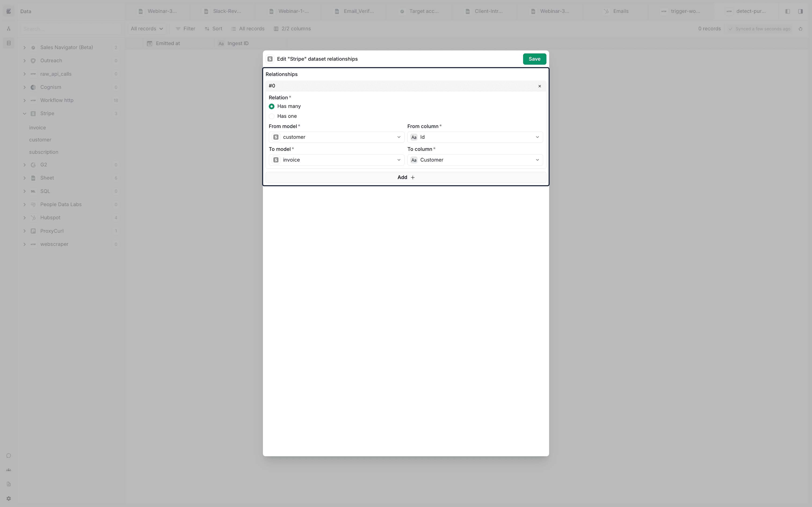Image resolution: width=812 pixels, height=507 pixels.
Task: Expand the Sales Navigator (Beta) dataset
Action: 24,48
